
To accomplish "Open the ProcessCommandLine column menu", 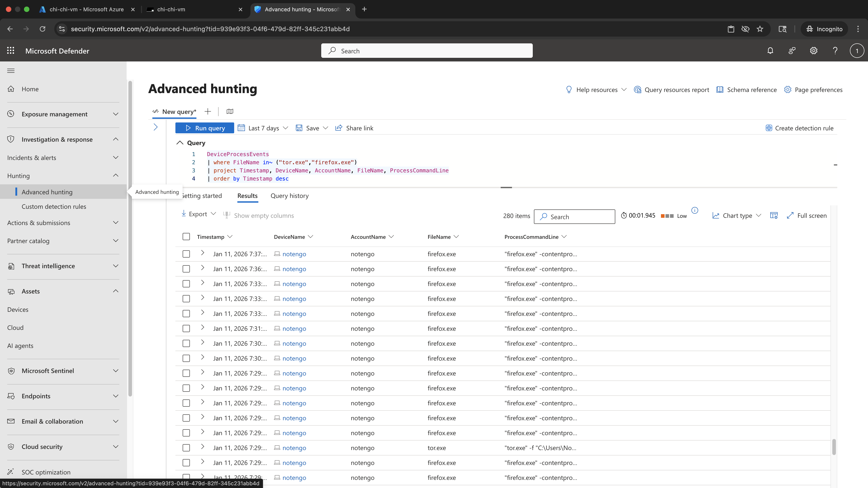I will pos(564,237).
